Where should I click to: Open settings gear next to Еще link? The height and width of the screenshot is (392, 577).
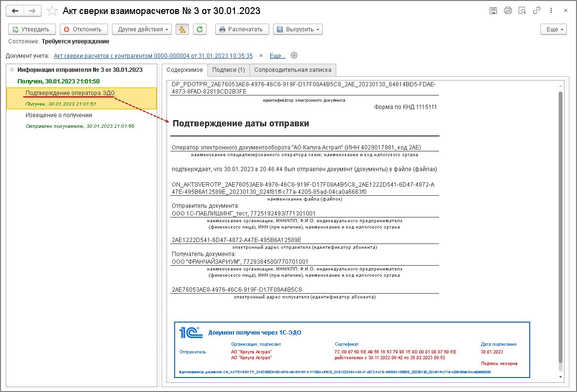294,55
